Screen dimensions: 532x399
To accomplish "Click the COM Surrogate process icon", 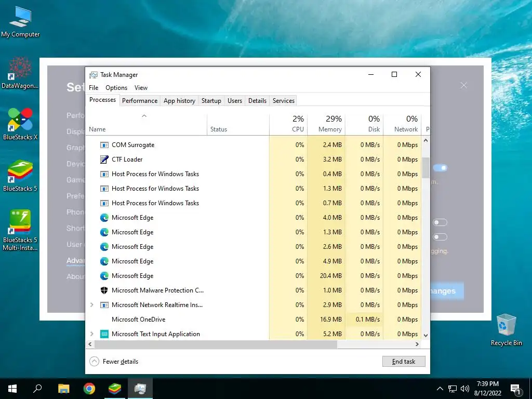I will point(104,145).
